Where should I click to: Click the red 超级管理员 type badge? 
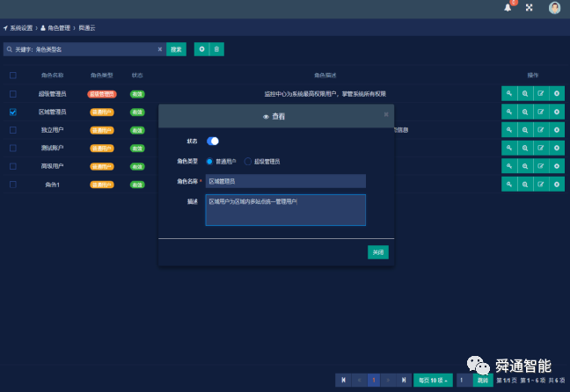click(x=102, y=94)
